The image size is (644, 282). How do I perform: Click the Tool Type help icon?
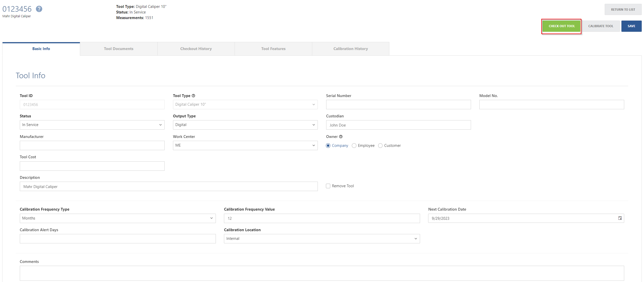193,96
